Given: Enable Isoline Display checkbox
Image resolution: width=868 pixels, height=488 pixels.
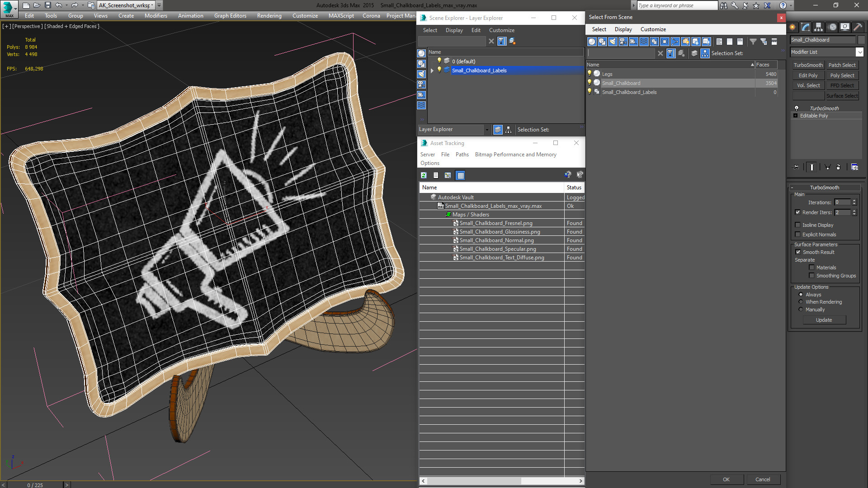Looking at the screenshot, I should pos(798,225).
